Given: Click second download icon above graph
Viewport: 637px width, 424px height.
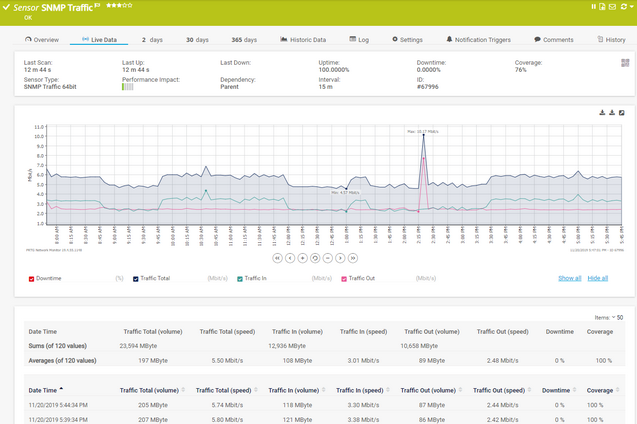Looking at the screenshot, I should click(x=612, y=112).
